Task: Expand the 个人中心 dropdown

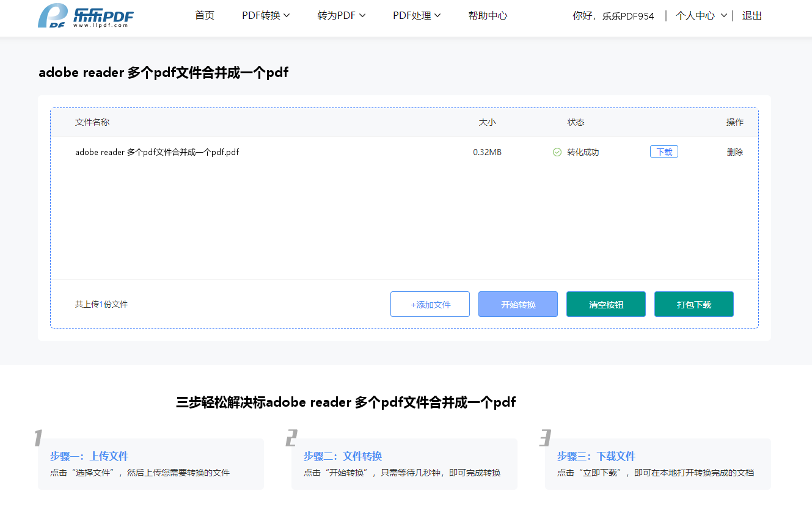Action: [701, 16]
